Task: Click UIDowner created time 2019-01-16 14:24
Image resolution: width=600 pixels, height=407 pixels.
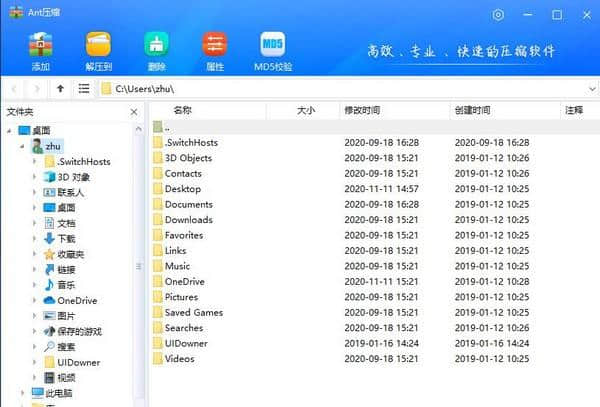Action: tap(492, 344)
